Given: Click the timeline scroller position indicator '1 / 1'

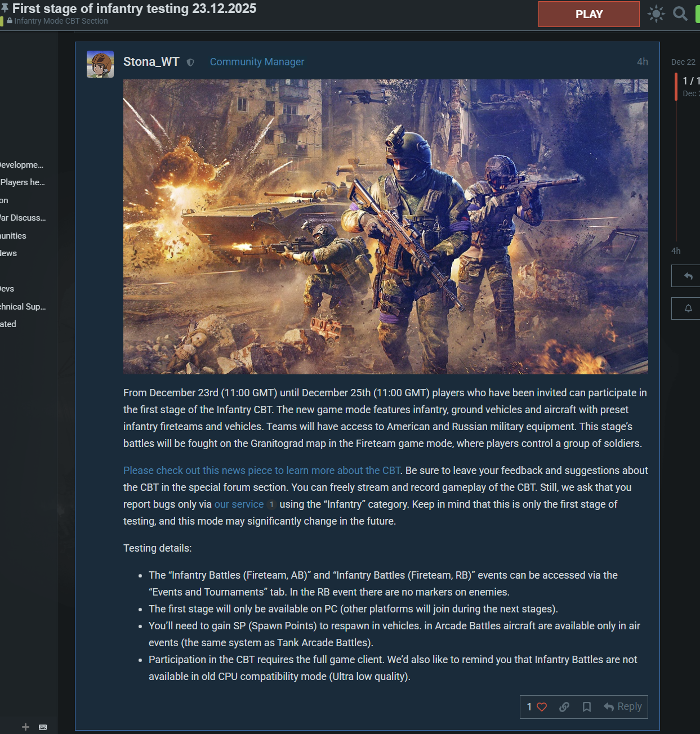Looking at the screenshot, I should pyautogui.click(x=691, y=81).
